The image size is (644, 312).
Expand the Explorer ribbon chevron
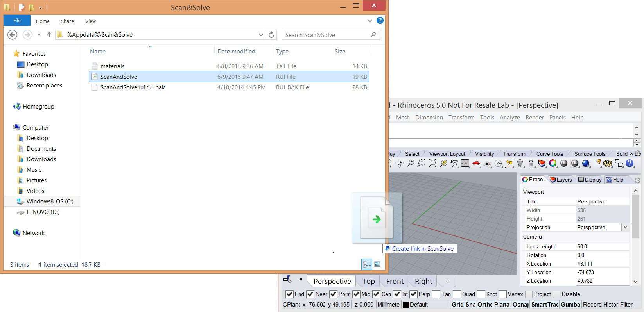click(370, 20)
